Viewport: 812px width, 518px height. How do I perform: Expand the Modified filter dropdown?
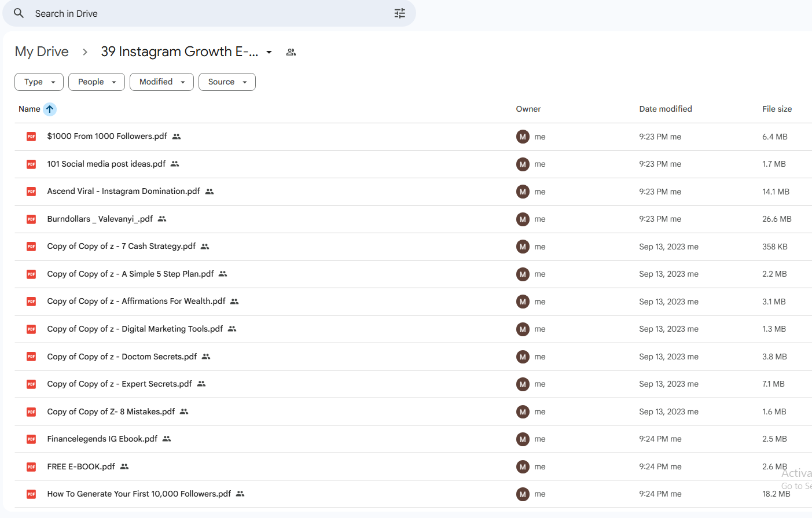(x=161, y=82)
